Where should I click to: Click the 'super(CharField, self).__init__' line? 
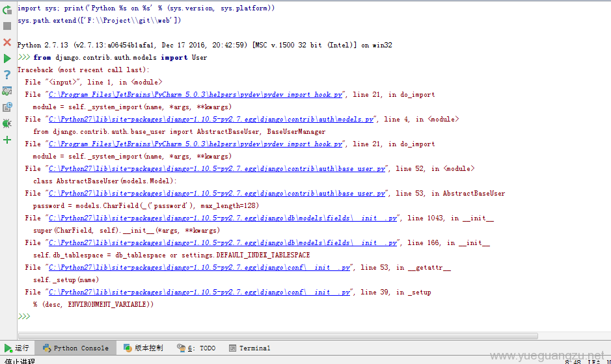click(x=127, y=231)
